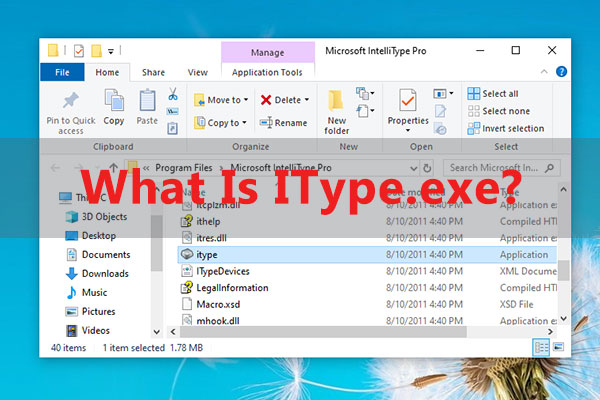The height and width of the screenshot is (400, 600).
Task: Click the Copy icon in Clipboard group
Action: pyautogui.click(x=114, y=101)
